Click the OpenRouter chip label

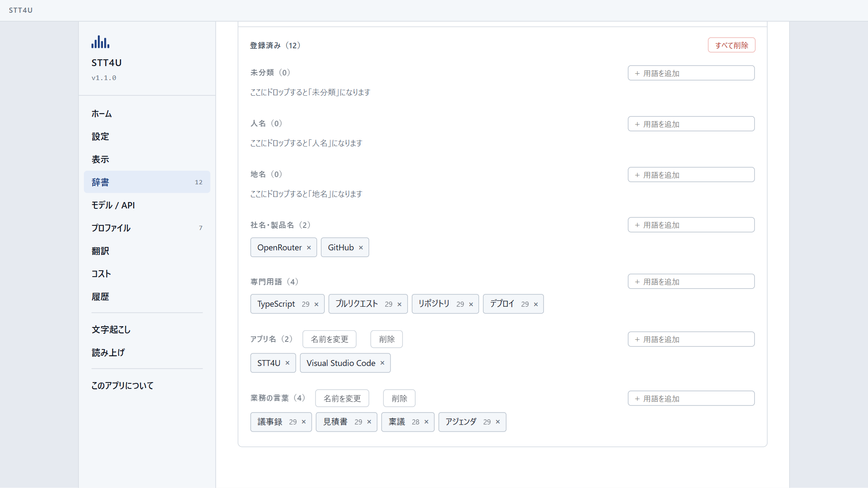(280, 247)
